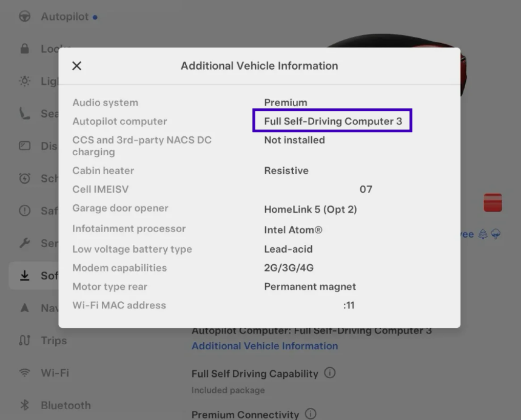Click the 'Permanent magnet' motor value
Screen dimensions: 521x420
point(310,287)
